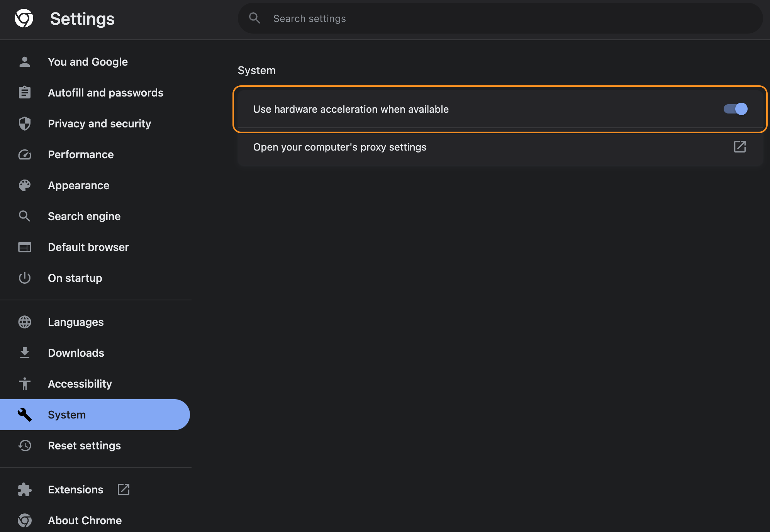Screen dimensions: 770x532
Task: Click the Chrome logo beside Settings title
Action: point(24,19)
